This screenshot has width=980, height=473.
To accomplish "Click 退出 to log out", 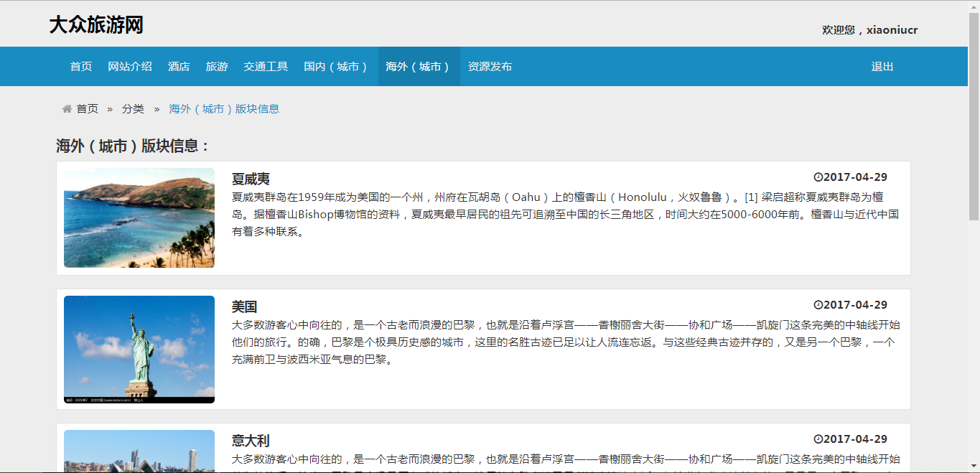I will (882, 67).
